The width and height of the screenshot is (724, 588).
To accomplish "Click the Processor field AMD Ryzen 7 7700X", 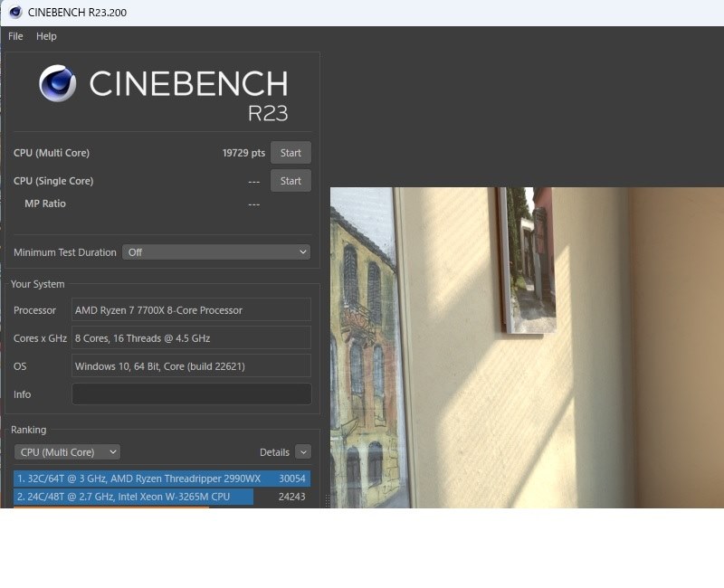I will 192,310.
